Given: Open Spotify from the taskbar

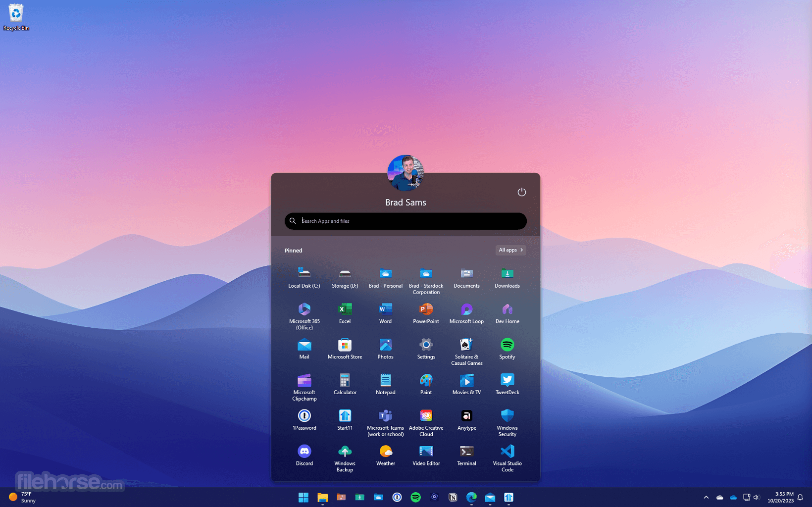Looking at the screenshot, I should pos(416,497).
